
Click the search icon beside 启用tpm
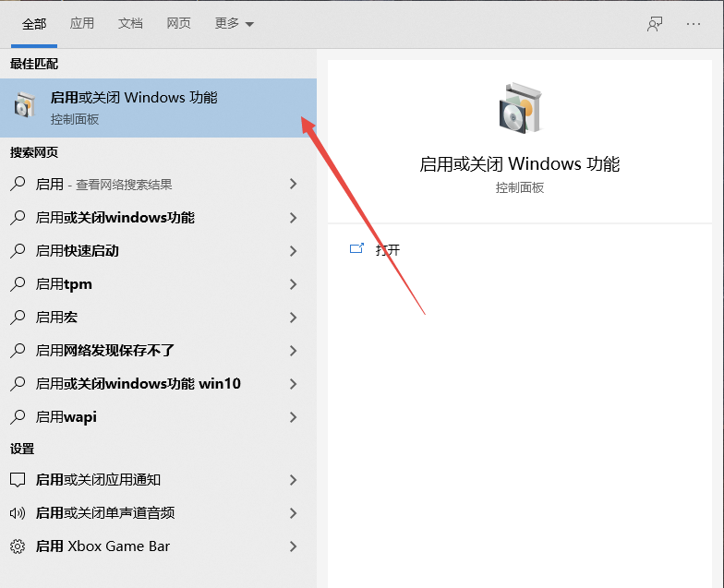coord(18,284)
